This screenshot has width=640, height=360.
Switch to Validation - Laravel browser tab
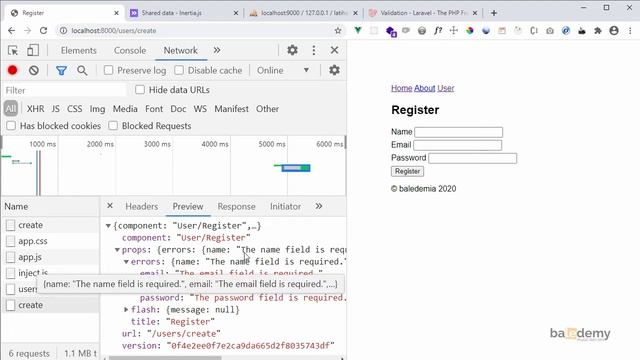[x=423, y=13]
